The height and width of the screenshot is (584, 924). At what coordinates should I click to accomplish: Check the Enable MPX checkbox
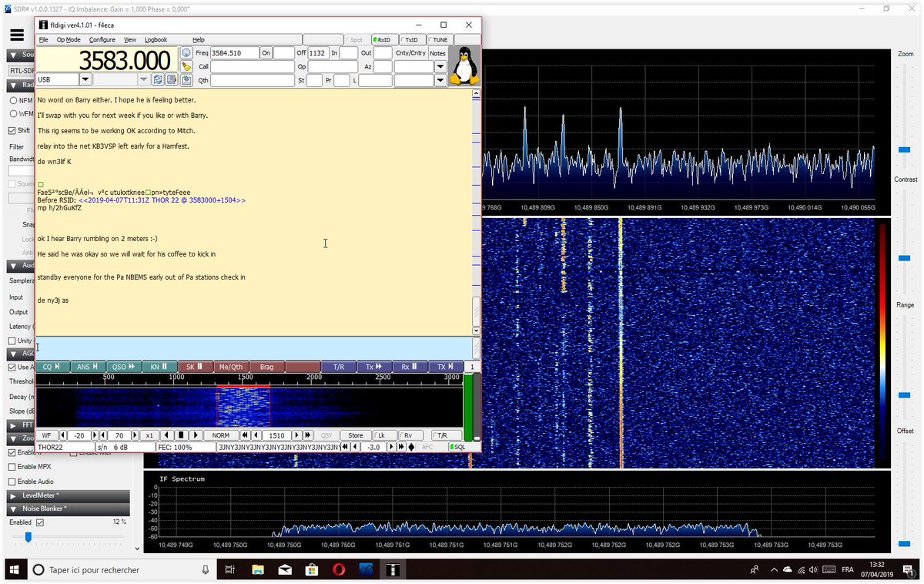(12, 467)
